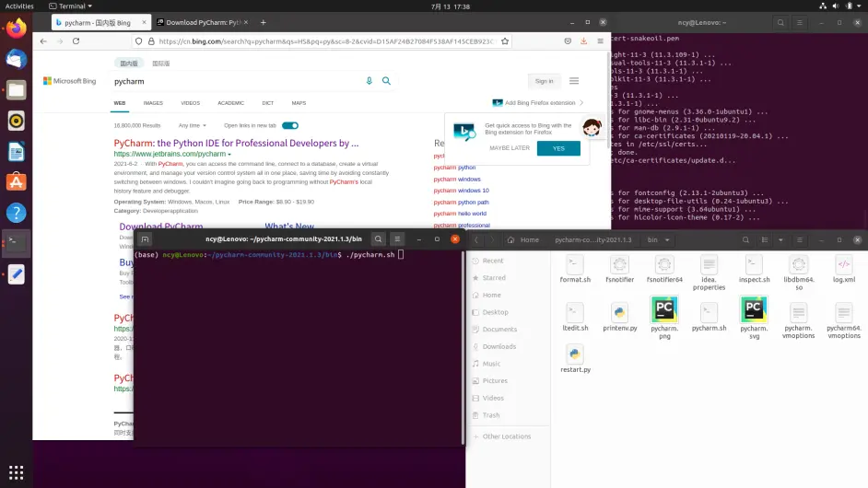Launch Rhythmbox from the dock
The image size is (868, 488).
pyautogui.click(x=16, y=121)
